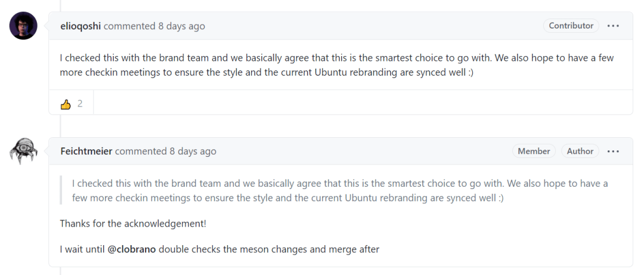Click Feichtmeier's spider-like avatar image

point(23,151)
